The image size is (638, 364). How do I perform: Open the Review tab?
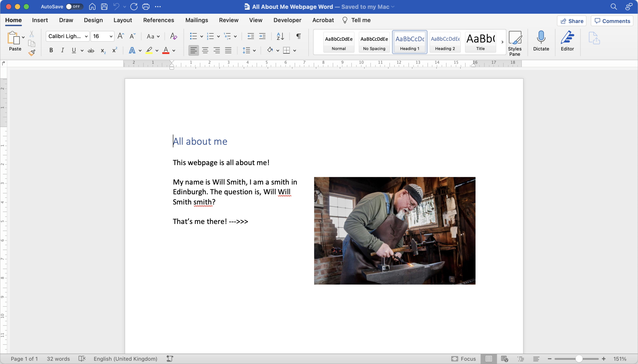coord(228,20)
